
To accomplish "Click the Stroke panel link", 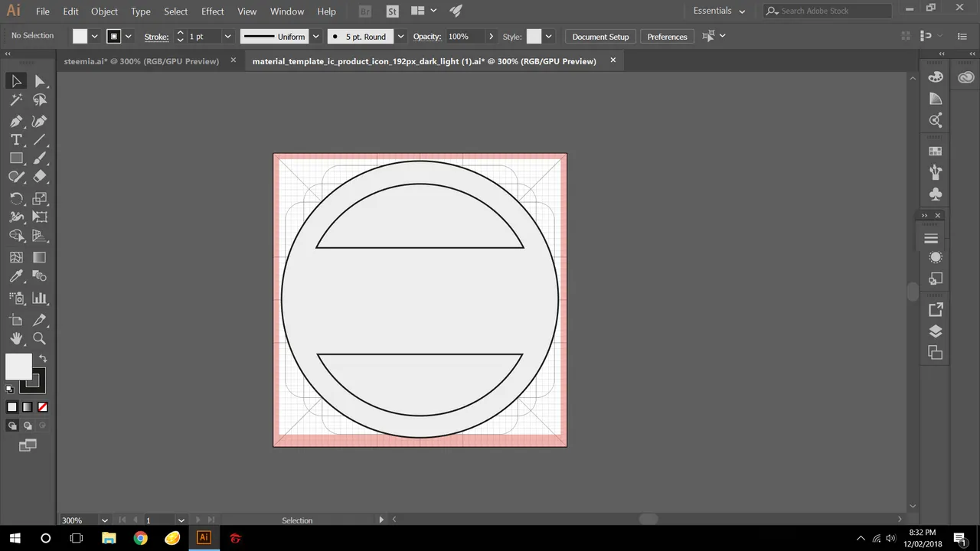I will (156, 37).
